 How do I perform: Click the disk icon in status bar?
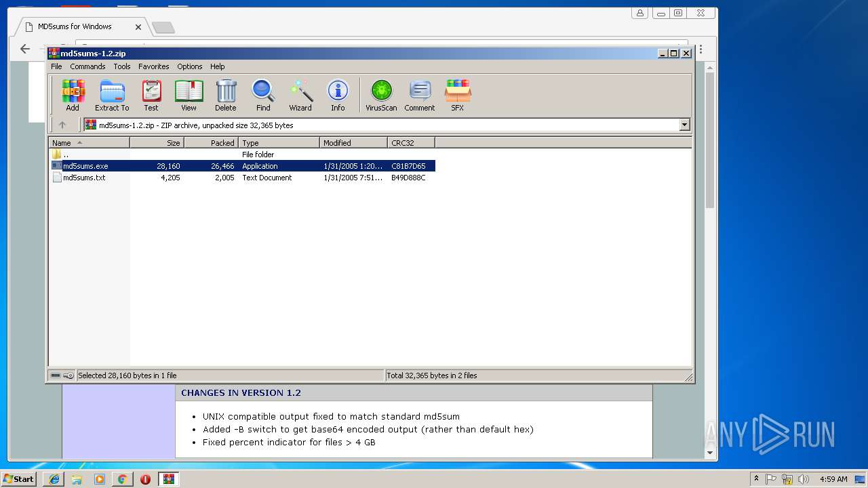pyautogui.click(x=56, y=375)
